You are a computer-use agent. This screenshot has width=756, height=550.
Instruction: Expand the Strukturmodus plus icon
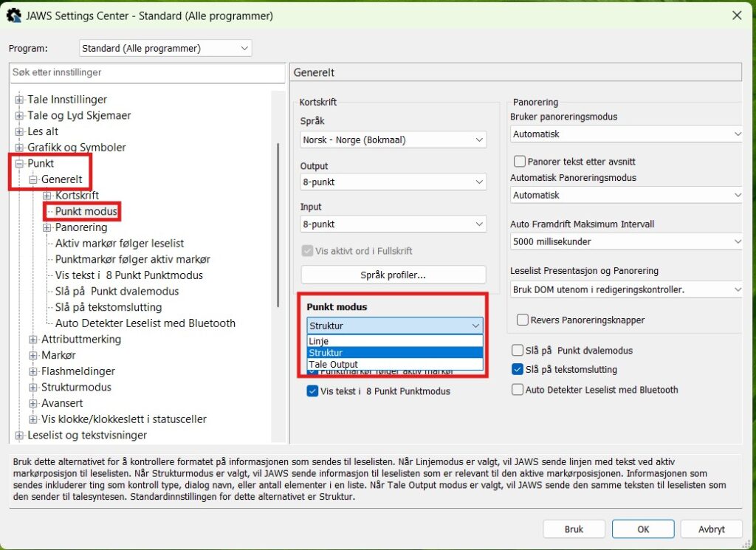click(x=32, y=388)
